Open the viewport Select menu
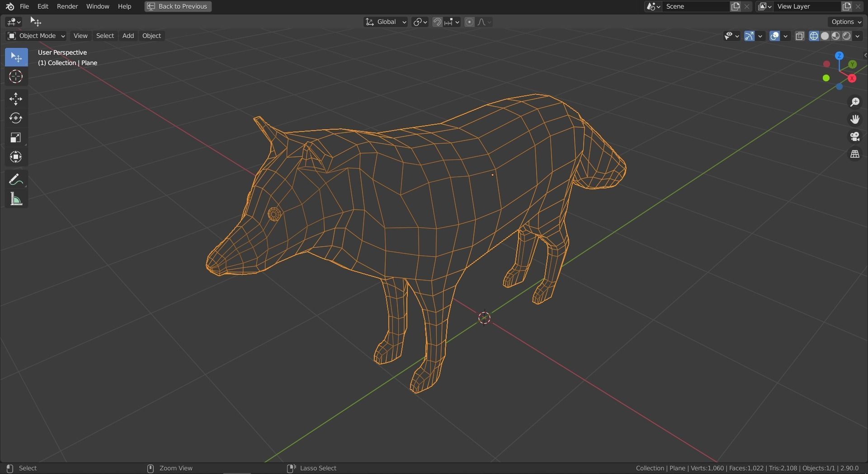Screen dimensions: 868x474 pyautogui.click(x=105, y=36)
